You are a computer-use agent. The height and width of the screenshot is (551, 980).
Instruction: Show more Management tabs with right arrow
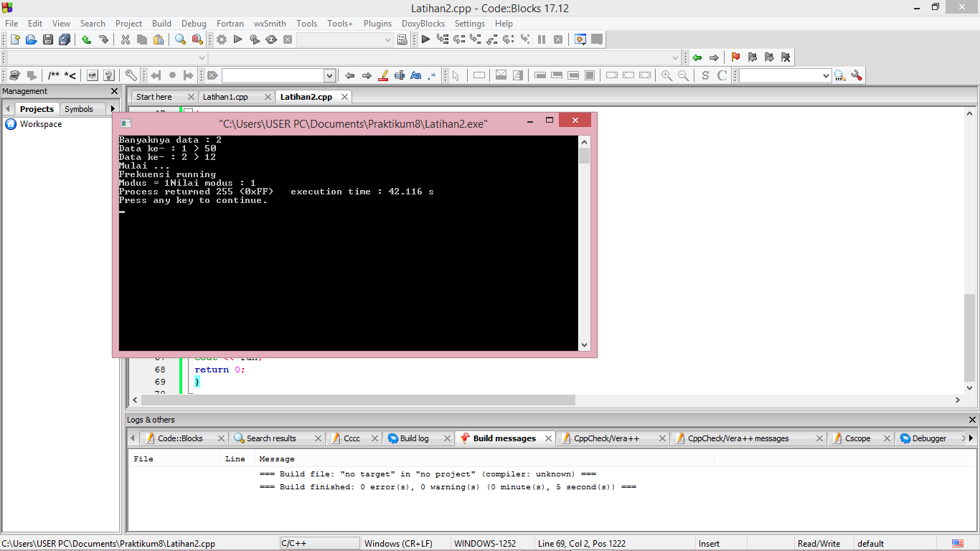coord(113,109)
